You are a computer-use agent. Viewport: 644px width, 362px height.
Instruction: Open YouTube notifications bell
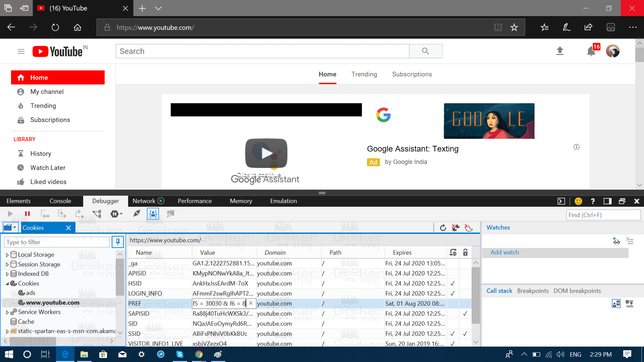coord(591,51)
